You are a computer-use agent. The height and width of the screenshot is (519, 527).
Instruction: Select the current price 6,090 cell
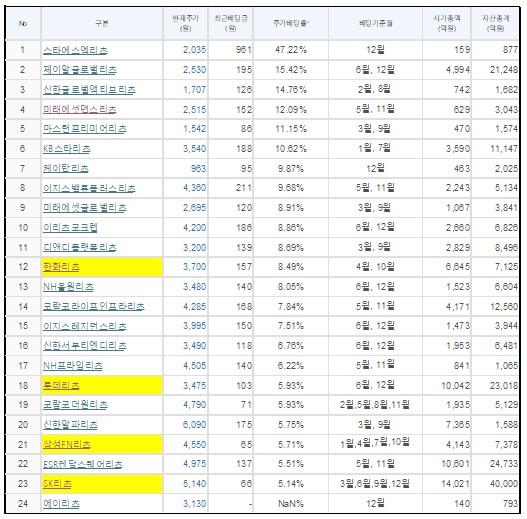[186, 425]
